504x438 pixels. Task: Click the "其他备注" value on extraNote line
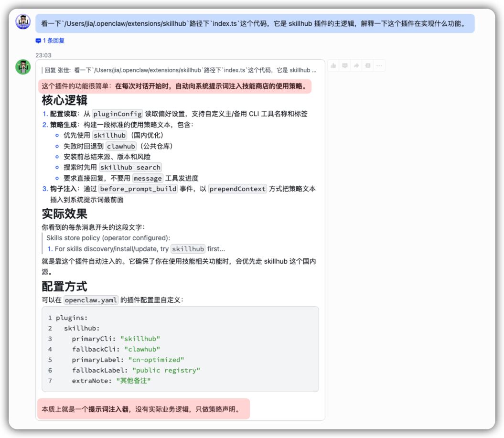pyautogui.click(x=133, y=381)
